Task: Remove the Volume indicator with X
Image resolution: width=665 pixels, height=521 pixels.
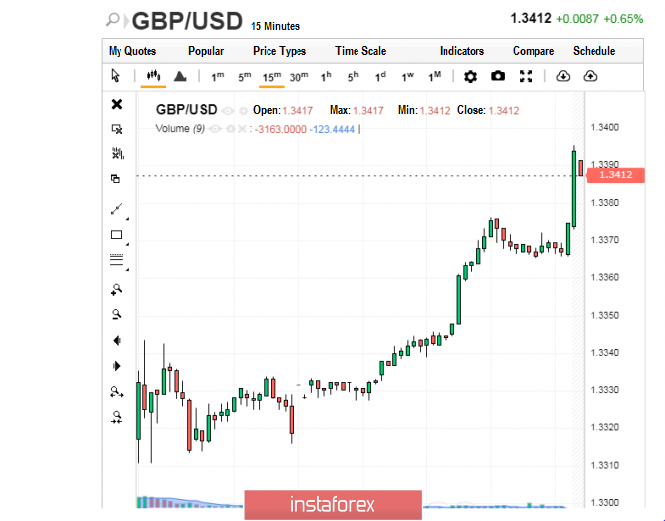Action: tap(242, 129)
